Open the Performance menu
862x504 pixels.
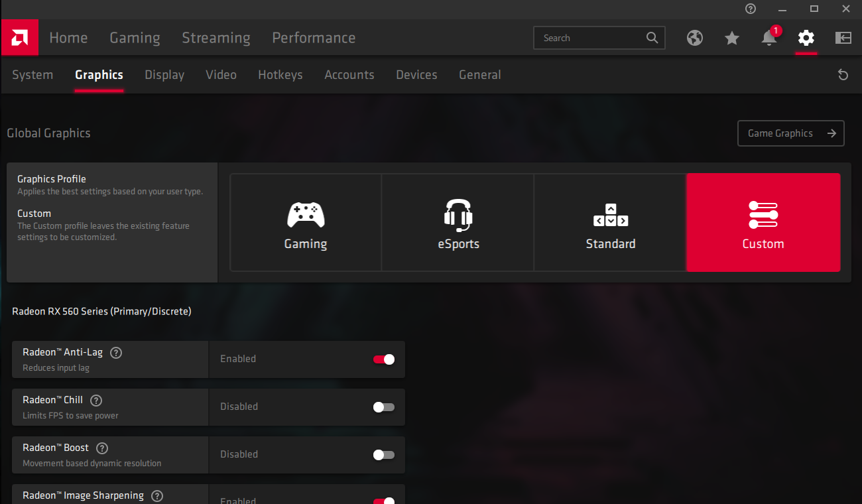coord(314,38)
